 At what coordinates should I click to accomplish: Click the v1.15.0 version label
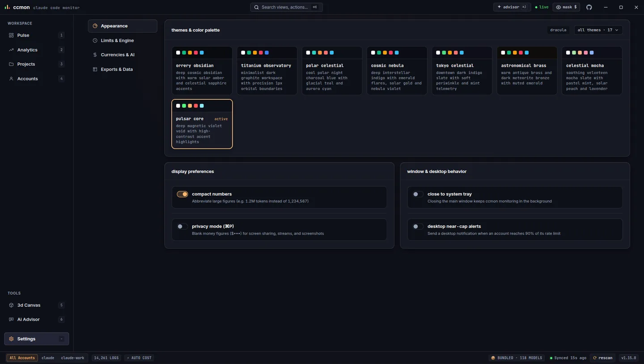tap(629, 358)
